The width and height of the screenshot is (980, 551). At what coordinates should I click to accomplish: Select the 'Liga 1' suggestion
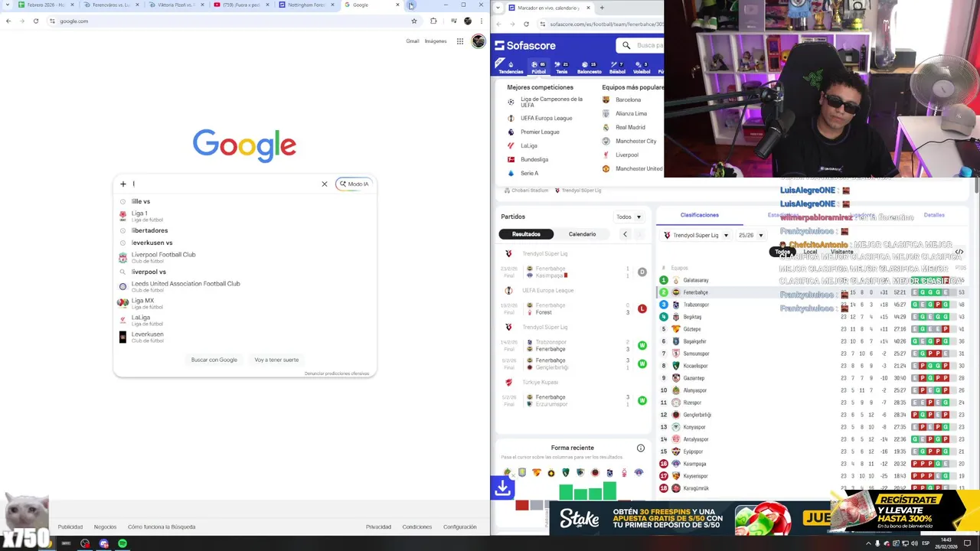pos(244,216)
